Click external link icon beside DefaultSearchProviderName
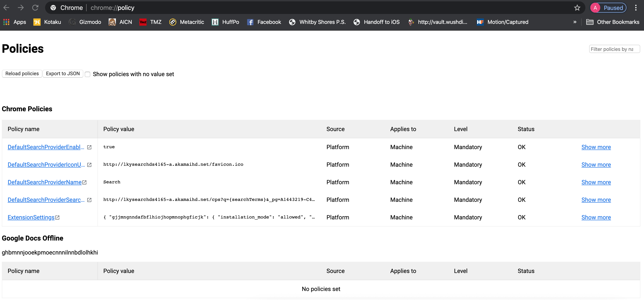Screen dimensions: 644x300 [x=85, y=182]
